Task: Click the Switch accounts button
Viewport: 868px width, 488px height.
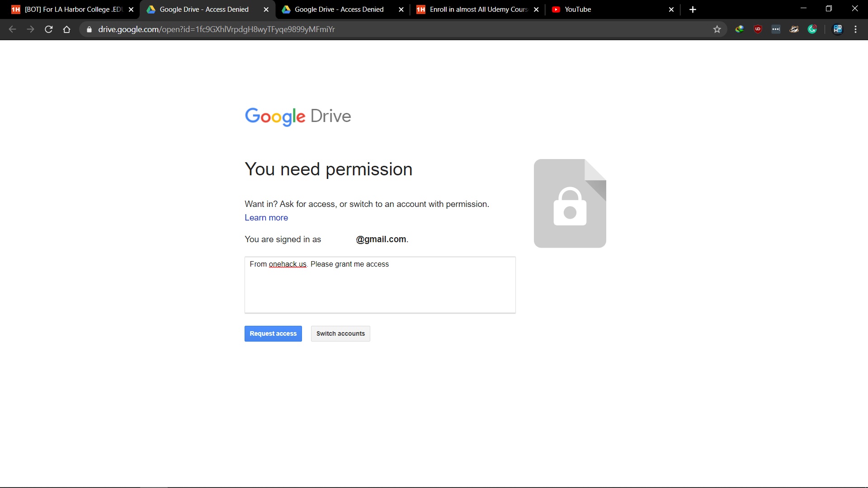Action: (x=340, y=333)
